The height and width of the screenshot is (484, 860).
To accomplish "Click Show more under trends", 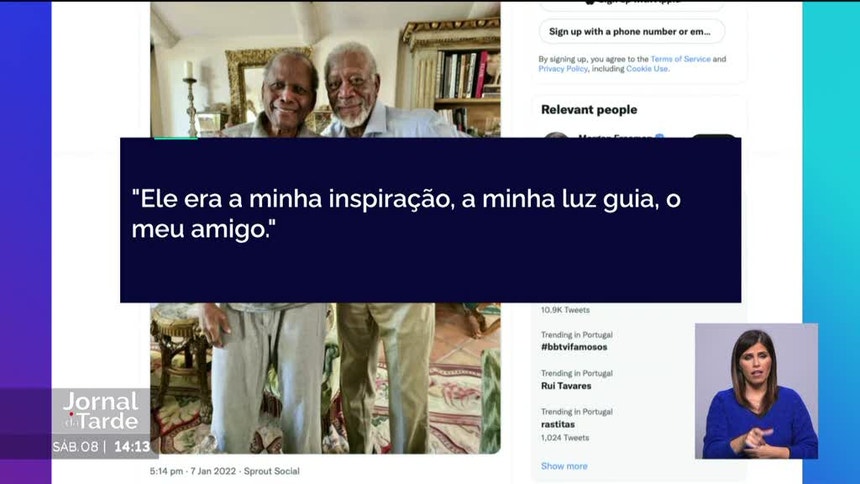I will tap(564, 466).
